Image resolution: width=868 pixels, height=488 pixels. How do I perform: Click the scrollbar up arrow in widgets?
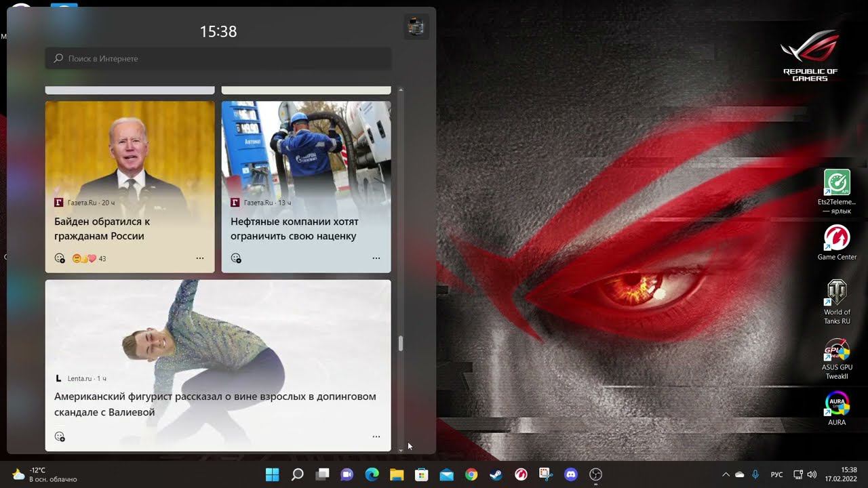(401, 90)
